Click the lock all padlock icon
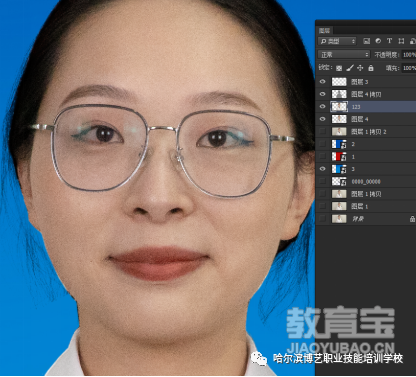The width and height of the screenshot is (416, 377). pyautogui.click(x=371, y=68)
